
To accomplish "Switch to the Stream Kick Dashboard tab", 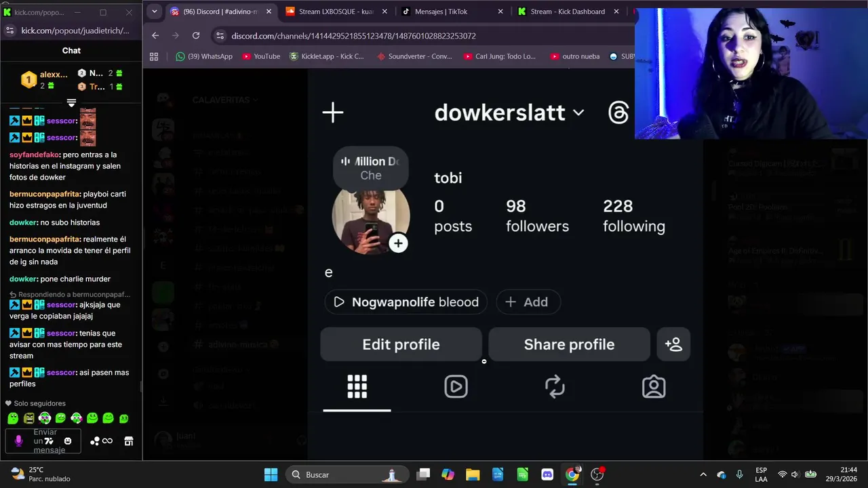I will pos(568,12).
